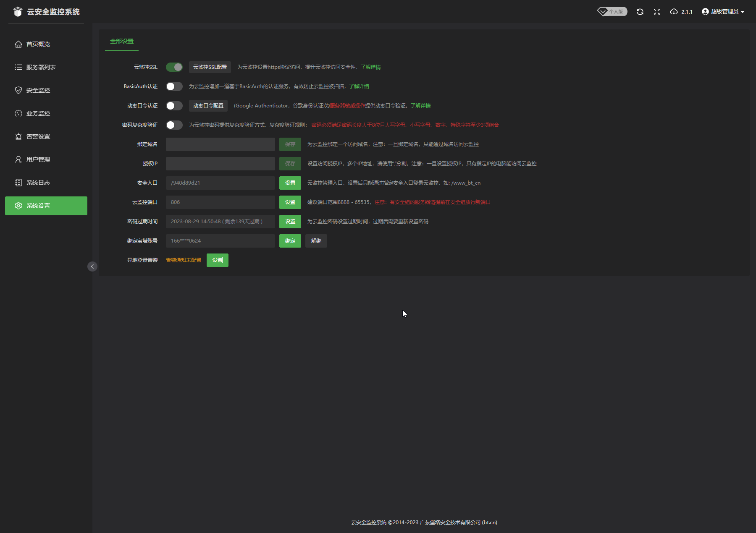Open 了解详情 link for 动态口令认证

(x=420, y=106)
